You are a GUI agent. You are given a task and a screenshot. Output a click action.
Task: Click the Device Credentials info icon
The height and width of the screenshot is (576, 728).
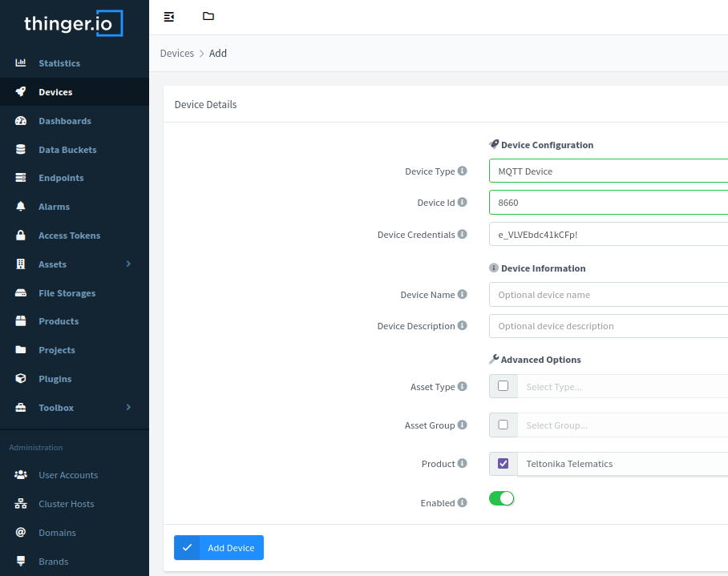(462, 235)
